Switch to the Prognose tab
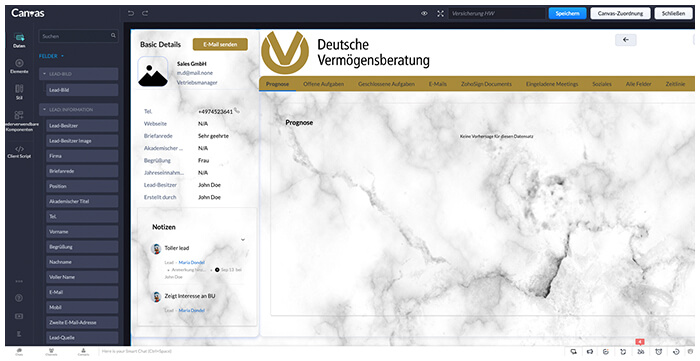Image resolution: width=700 pixels, height=361 pixels. (277, 84)
